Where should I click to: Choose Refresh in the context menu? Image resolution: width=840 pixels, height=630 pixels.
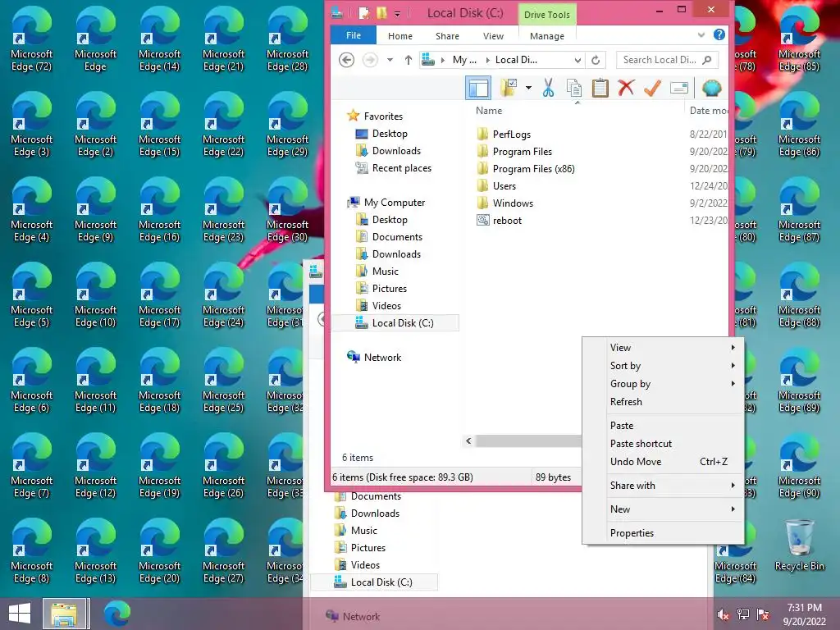663,402
